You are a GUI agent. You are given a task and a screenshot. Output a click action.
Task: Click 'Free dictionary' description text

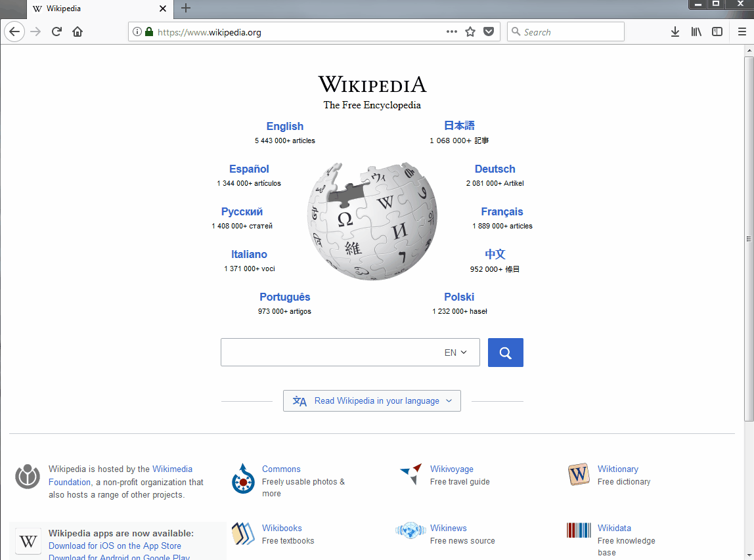point(624,482)
